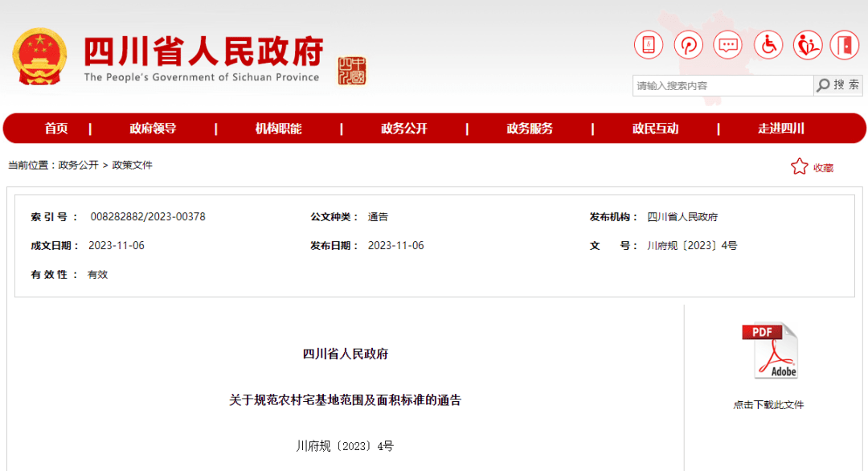Click the door login icon

click(x=845, y=45)
